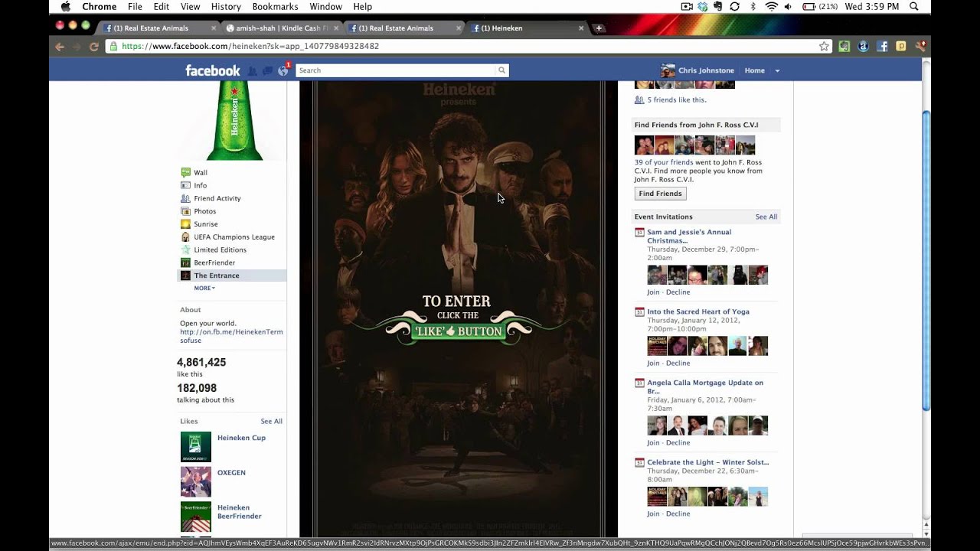Click the yellow 'p' extension icon

click(901, 47)
